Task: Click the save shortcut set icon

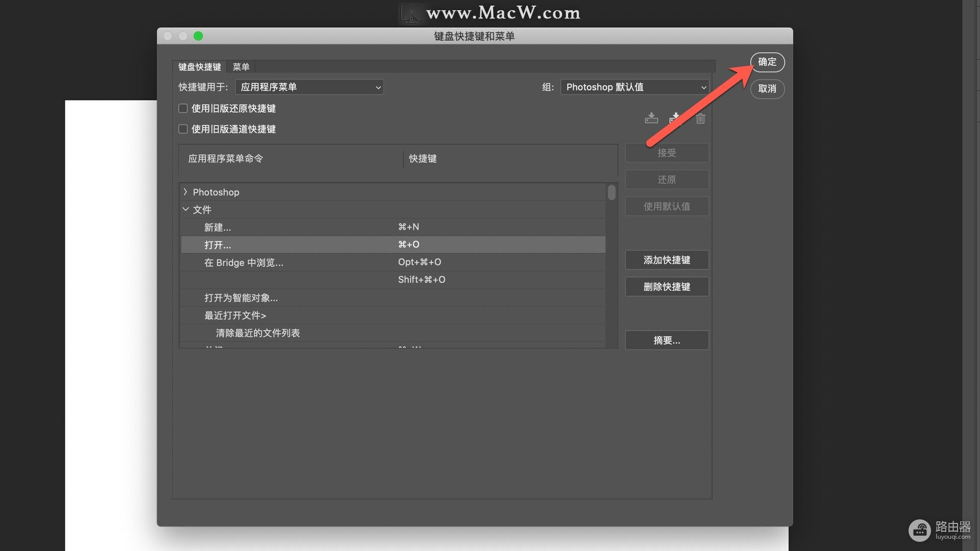Action: click(x=651, y=118)
